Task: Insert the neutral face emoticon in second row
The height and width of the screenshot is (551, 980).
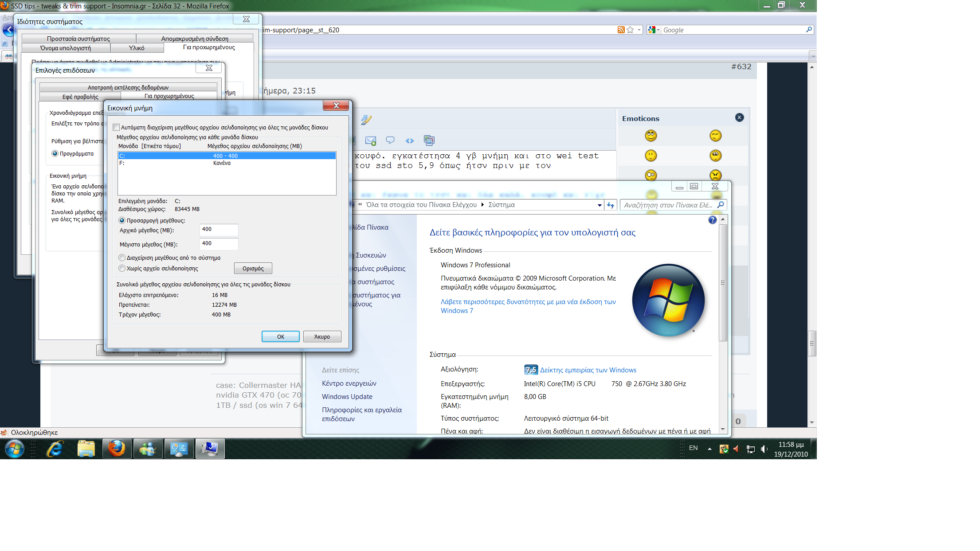Action: pyautogui.click(x=651, y=156)
